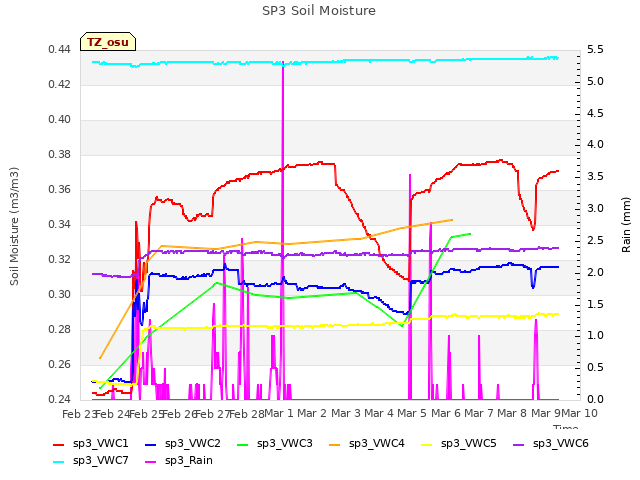This screenshot has width=640, height=480.
Task: Click the chart title SP3 Soil Moisture
Action: pyautogui.click(x=319, y=11)
